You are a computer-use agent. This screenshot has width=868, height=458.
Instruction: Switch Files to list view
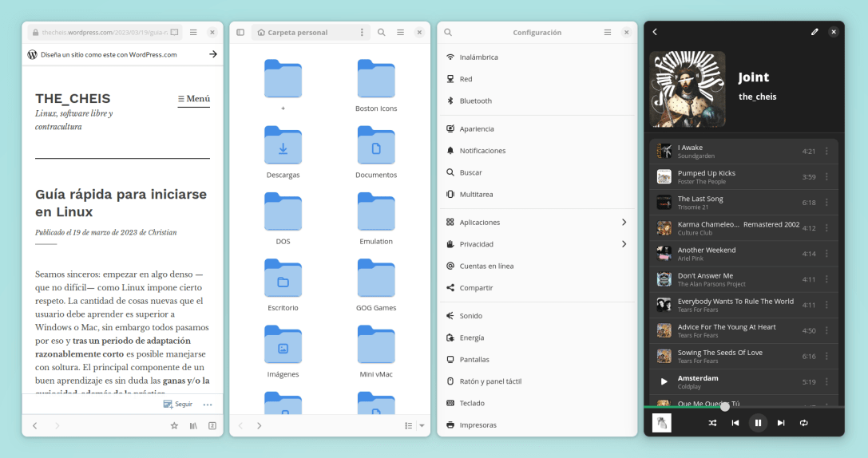coord(409,425)
